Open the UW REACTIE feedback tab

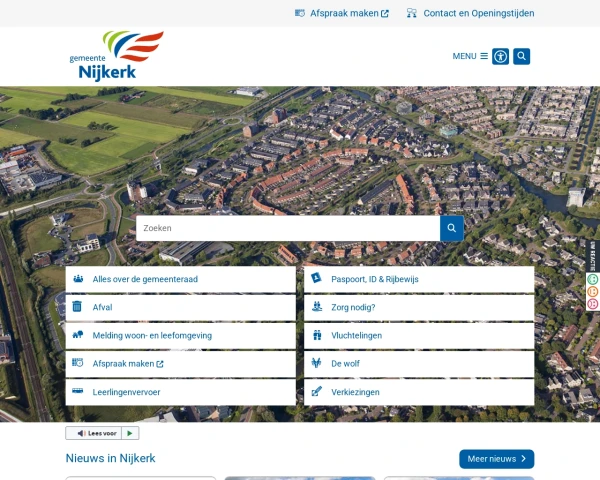click(x=593, y=256)
